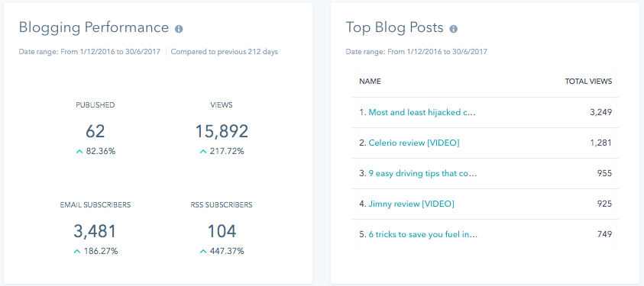Click the NAME column header
The height and width of the screenshot is (286, 644).
coord(370,81)
